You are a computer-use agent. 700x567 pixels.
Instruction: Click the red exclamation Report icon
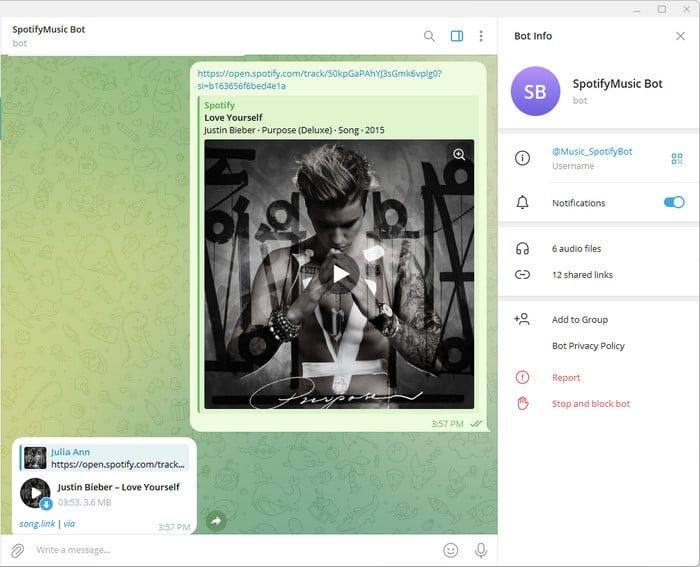tap(522, 377)
